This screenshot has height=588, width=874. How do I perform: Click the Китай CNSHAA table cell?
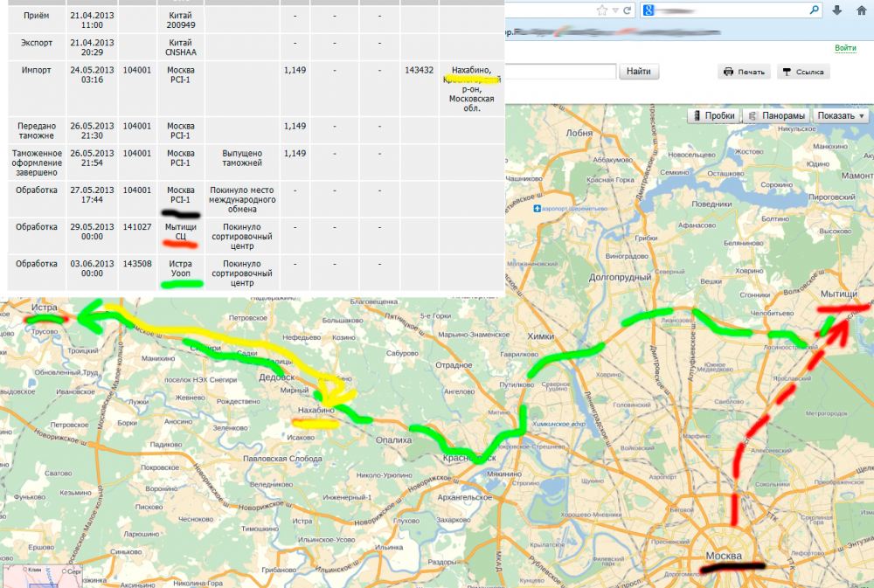pos(181,47)
